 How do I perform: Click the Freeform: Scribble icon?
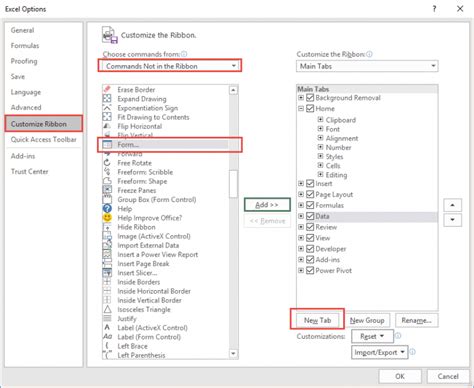107,172
